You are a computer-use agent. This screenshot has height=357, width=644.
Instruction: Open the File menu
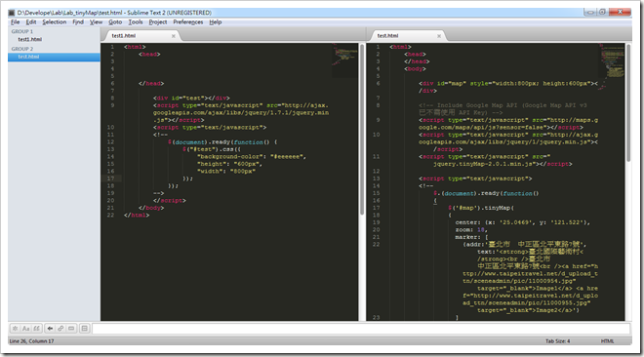click(x=16, y=22)
